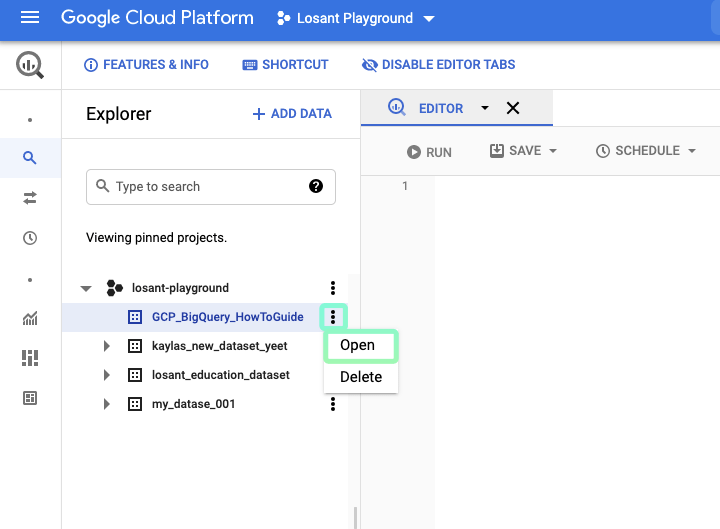Open Data transfers in the sidebar
The image size is (720, 529).
click(30, 198)
